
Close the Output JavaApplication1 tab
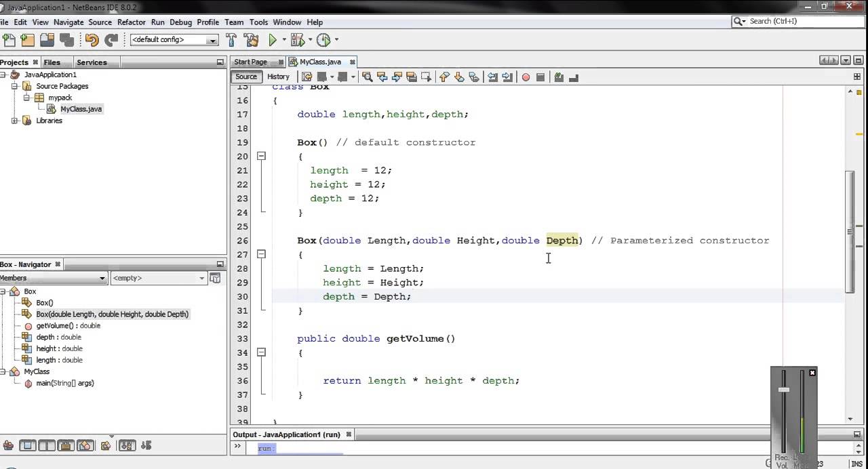(x=349, y=434)
